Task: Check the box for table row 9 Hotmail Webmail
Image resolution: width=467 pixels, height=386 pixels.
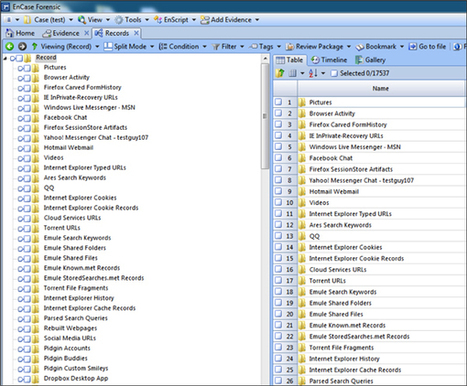Action: click(x=278, y=191)
